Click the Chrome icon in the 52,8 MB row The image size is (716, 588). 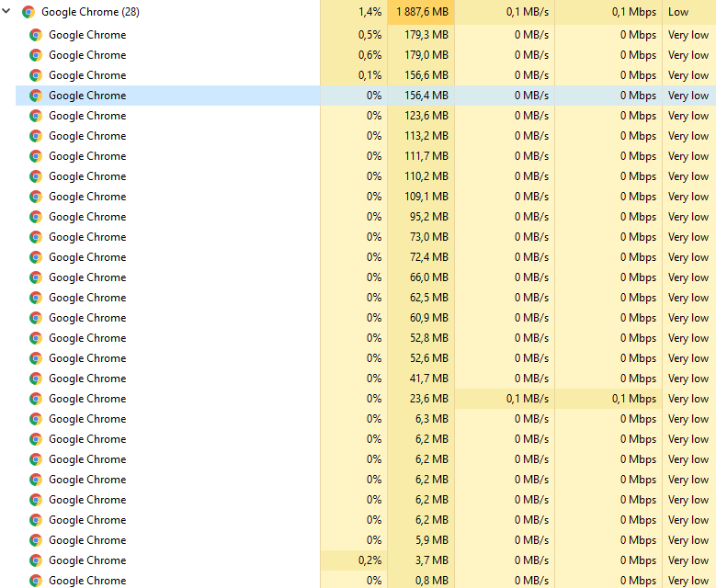click(36, 338)
